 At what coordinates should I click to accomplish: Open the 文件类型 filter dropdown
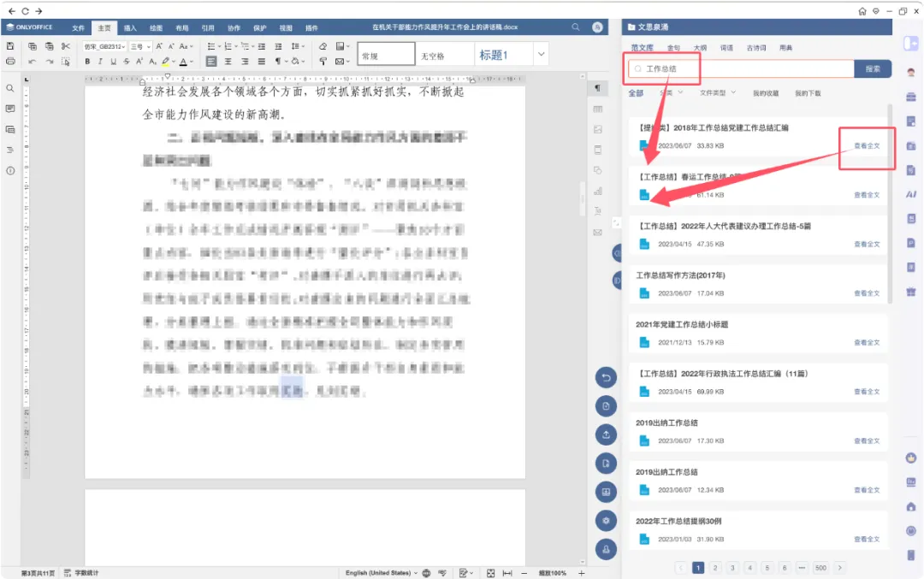717,93
